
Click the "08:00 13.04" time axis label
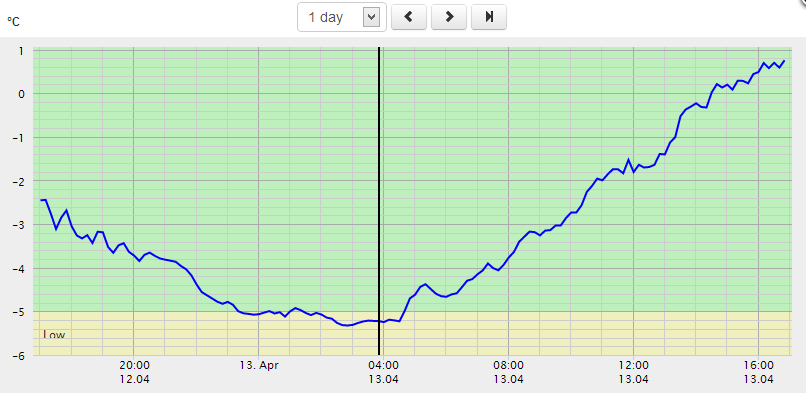point(509,372)
